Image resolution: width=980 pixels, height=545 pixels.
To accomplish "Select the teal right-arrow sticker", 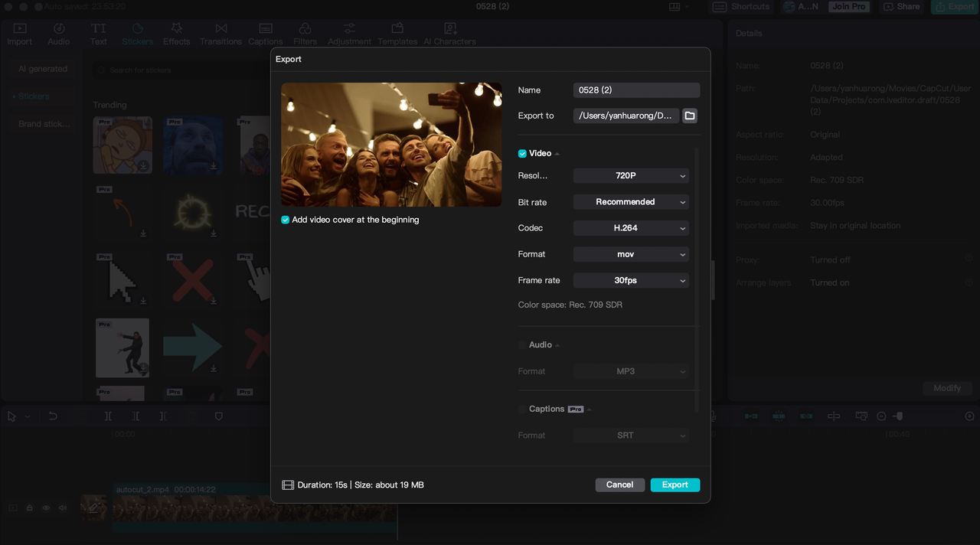I will pyautogui.click(x=192, y=347).
